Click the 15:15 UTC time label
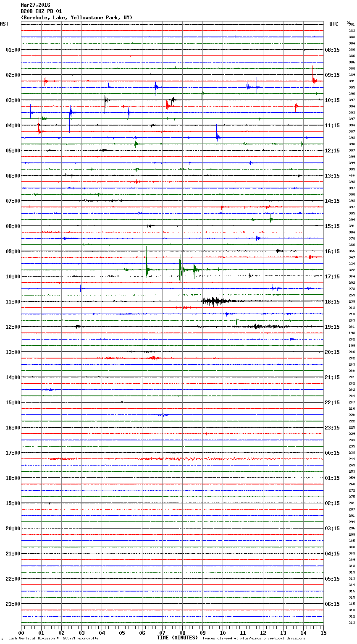Image resolution: width=357 pixels, height=644 pixels. click(x=332, y=226)
